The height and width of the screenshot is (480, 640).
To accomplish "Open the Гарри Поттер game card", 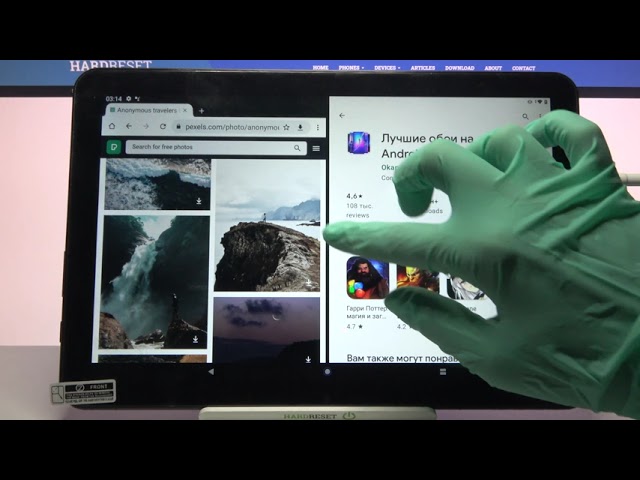I will 367,293.
